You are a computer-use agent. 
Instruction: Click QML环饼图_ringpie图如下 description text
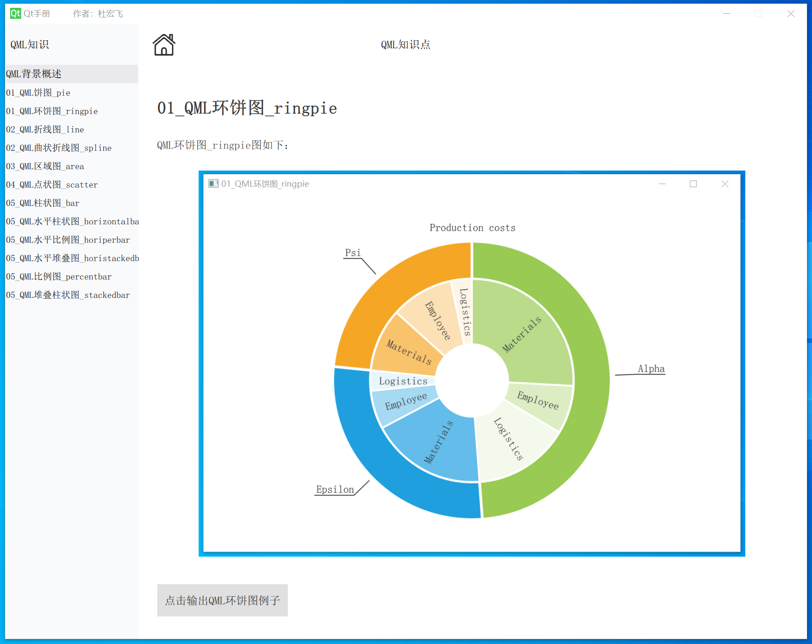coord(223,145)
